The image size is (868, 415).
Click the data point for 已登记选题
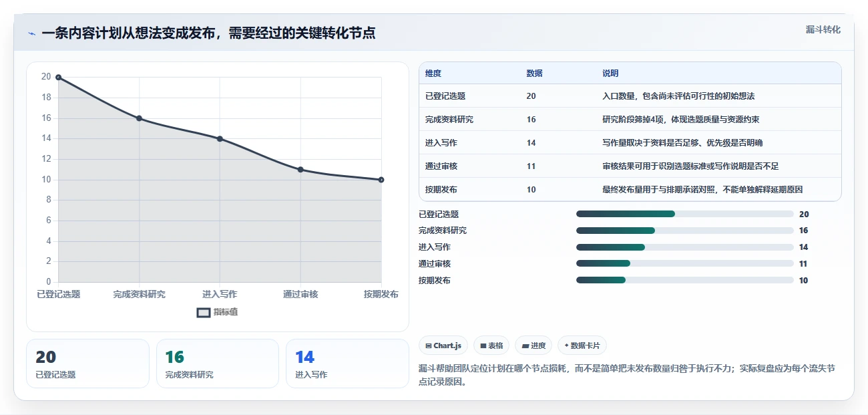point(59,78)
